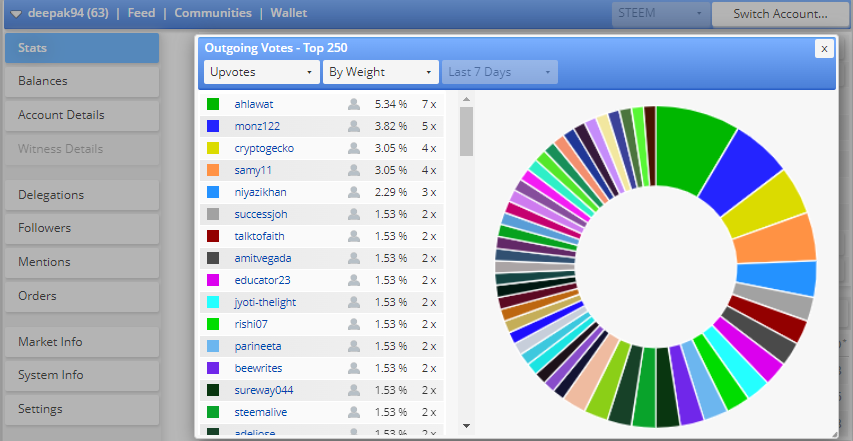This screenshot has height=441, width=853.
Task: Open the Settings sidebar tab
Action: point(82,409)
